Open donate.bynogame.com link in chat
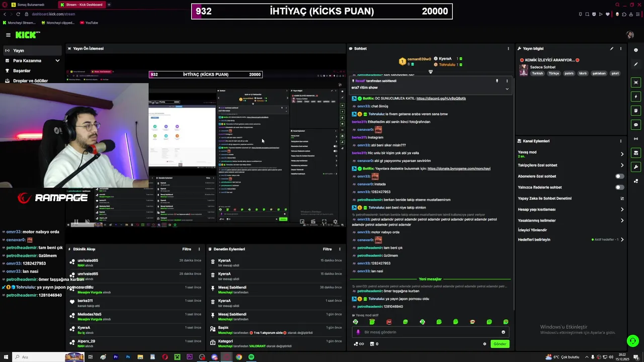Screen dimensions: 644x362 [459, 168]
